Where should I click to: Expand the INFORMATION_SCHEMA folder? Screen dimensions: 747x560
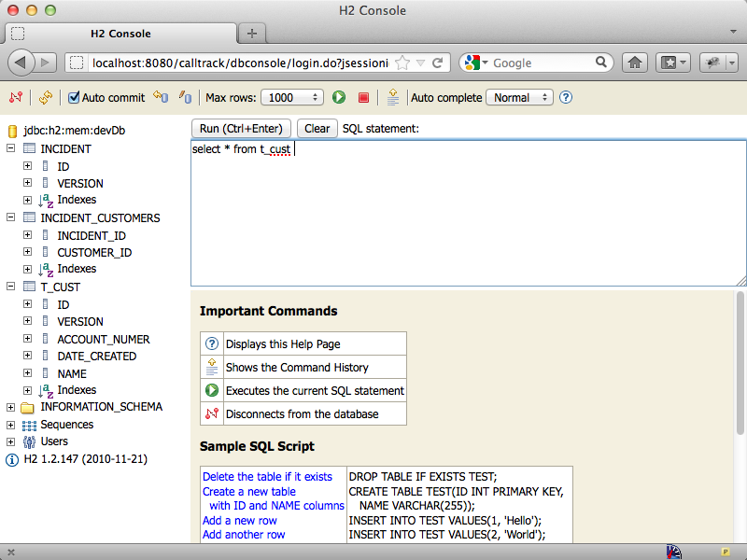10,407
